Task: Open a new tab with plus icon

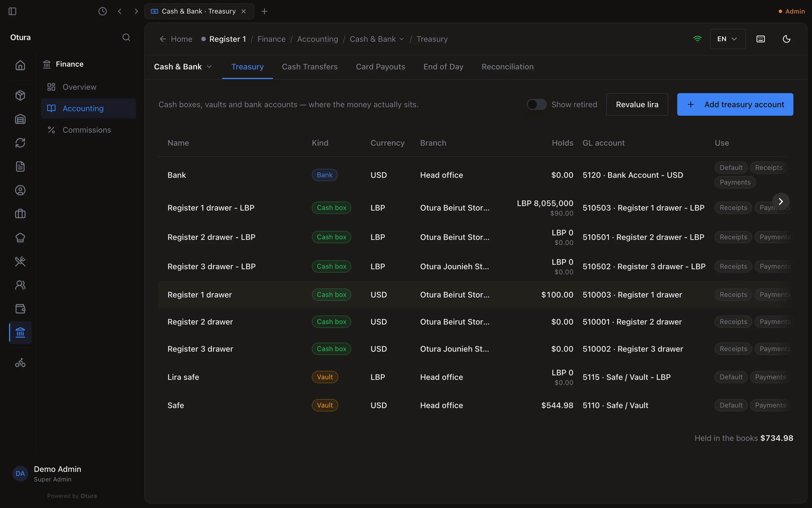Action: (x=264, y=11)
